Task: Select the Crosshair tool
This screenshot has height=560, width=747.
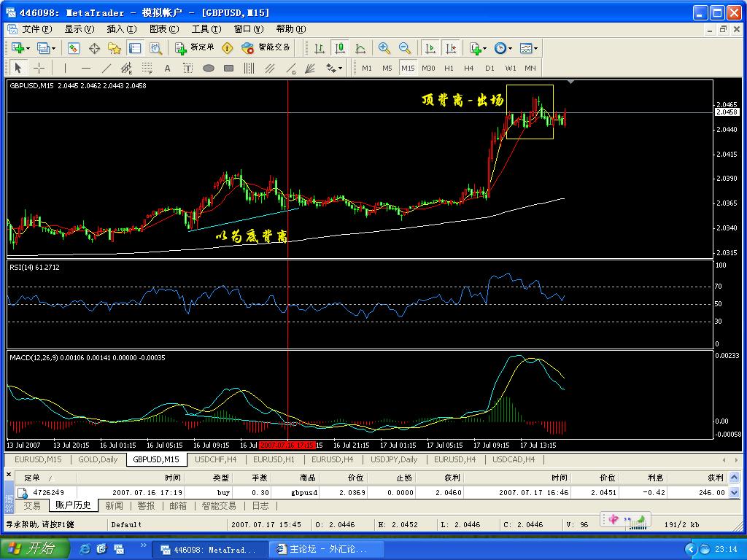Action: [x=39, y=68]
